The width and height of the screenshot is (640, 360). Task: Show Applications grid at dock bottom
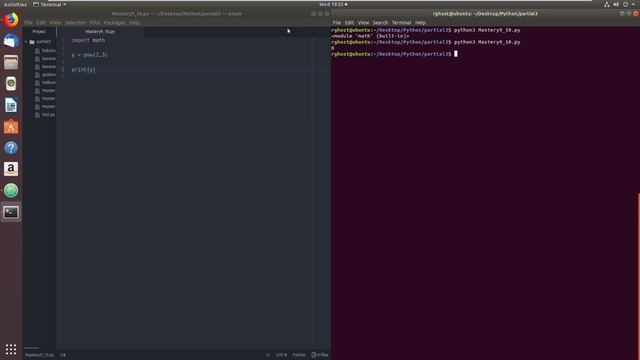tap(11, 349)
